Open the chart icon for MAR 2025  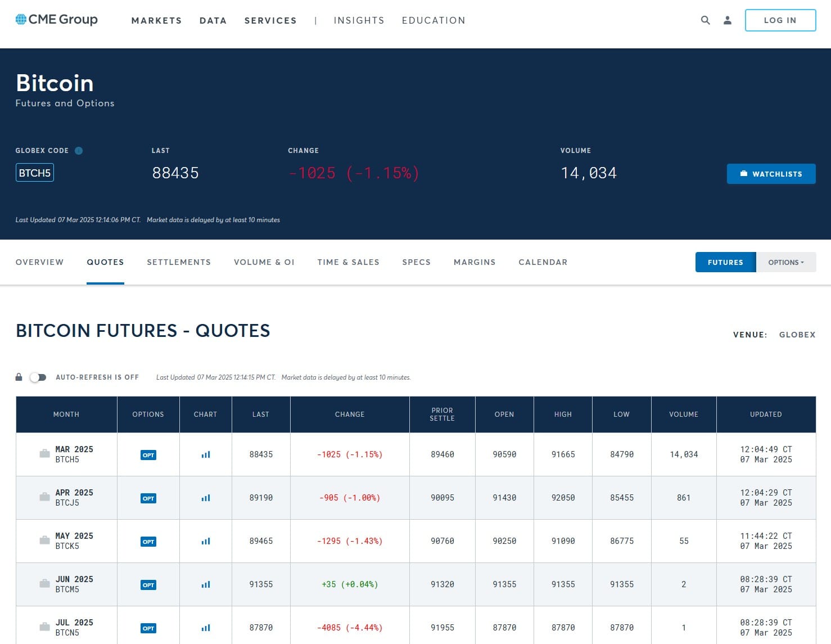click(206, 454)
